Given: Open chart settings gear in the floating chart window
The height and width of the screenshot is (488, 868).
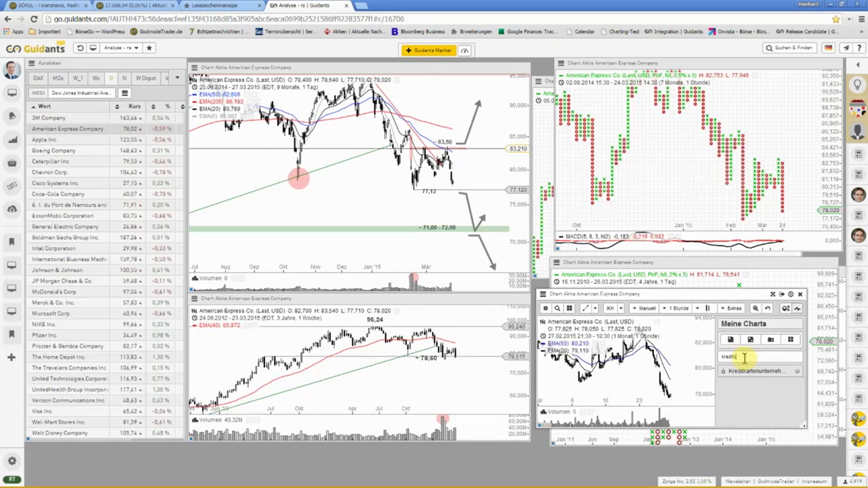Looking at the screenshot, I should click(545, 308).
